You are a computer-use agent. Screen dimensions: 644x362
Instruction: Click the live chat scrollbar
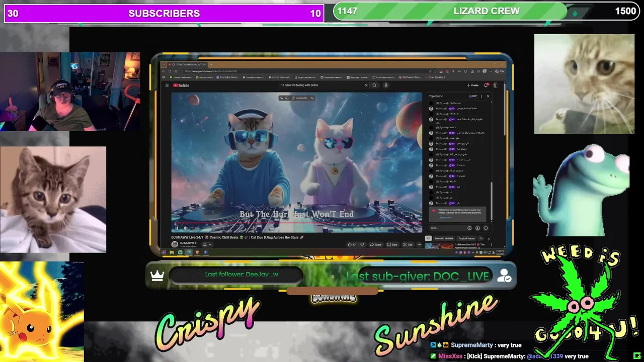coord(492,201)
